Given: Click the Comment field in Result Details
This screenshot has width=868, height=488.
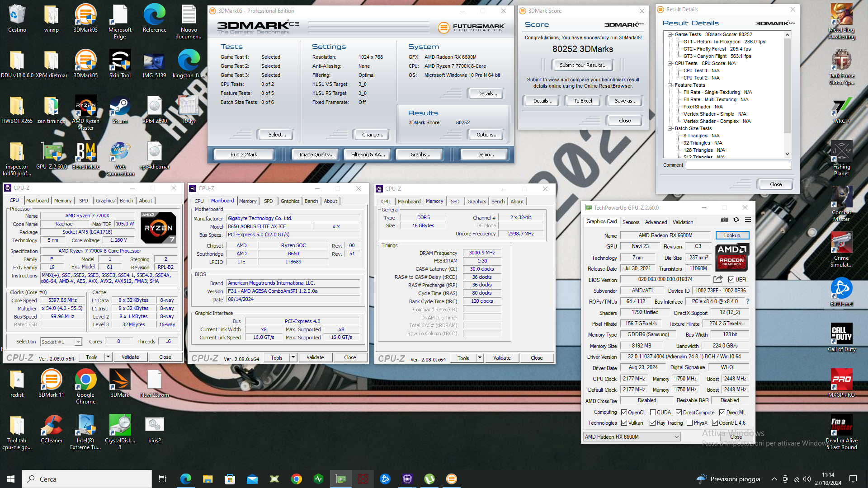Looking at the screenshot, I should point(739,165).
